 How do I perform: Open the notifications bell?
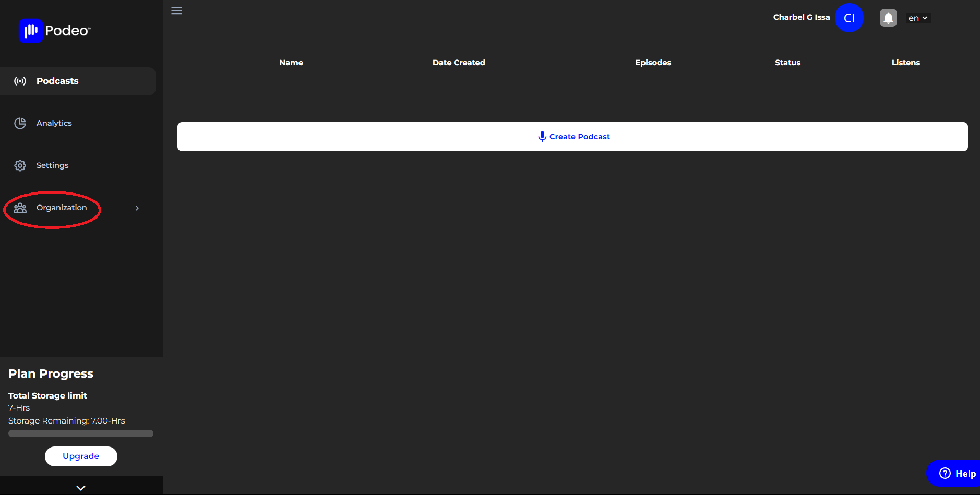pos(888,18)
